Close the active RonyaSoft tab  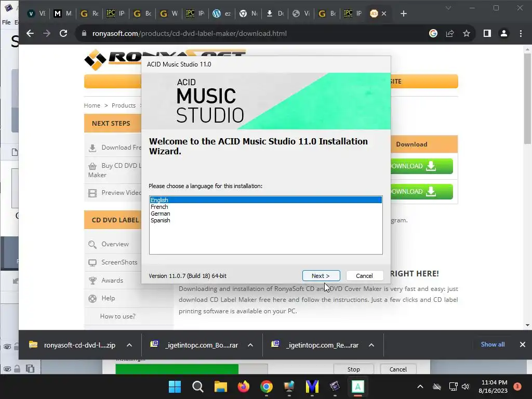(384, 14)
